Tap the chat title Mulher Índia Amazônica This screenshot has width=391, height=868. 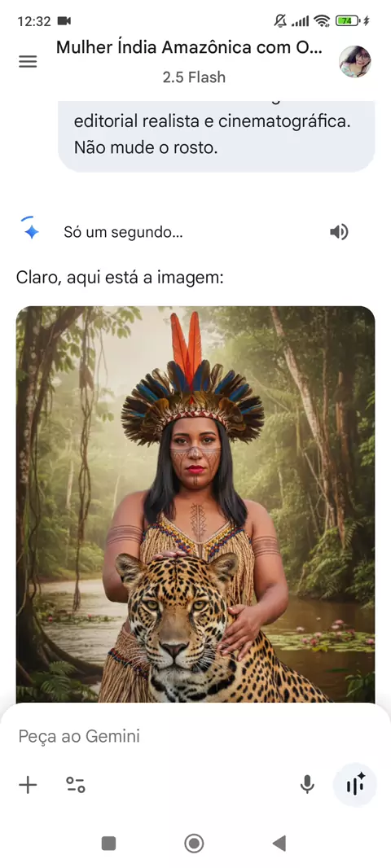[x=189, y=48]
